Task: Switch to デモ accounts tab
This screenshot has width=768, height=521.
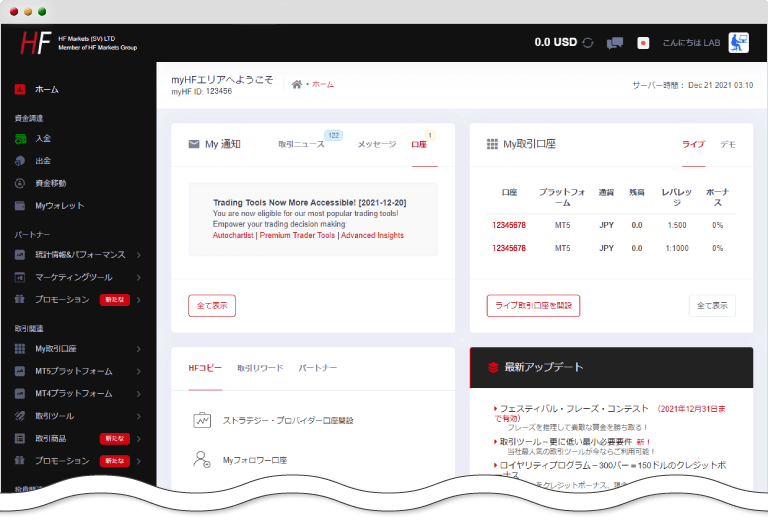Action: 728,144
